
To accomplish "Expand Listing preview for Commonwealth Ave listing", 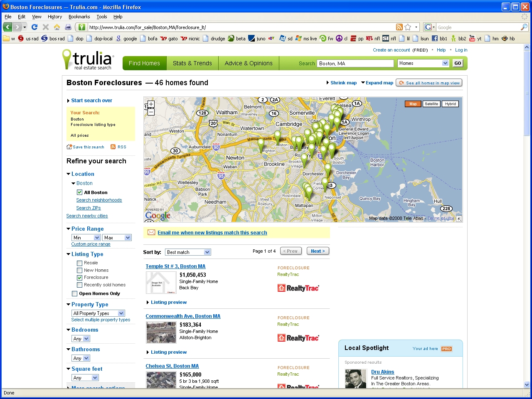I will point(167,352).
